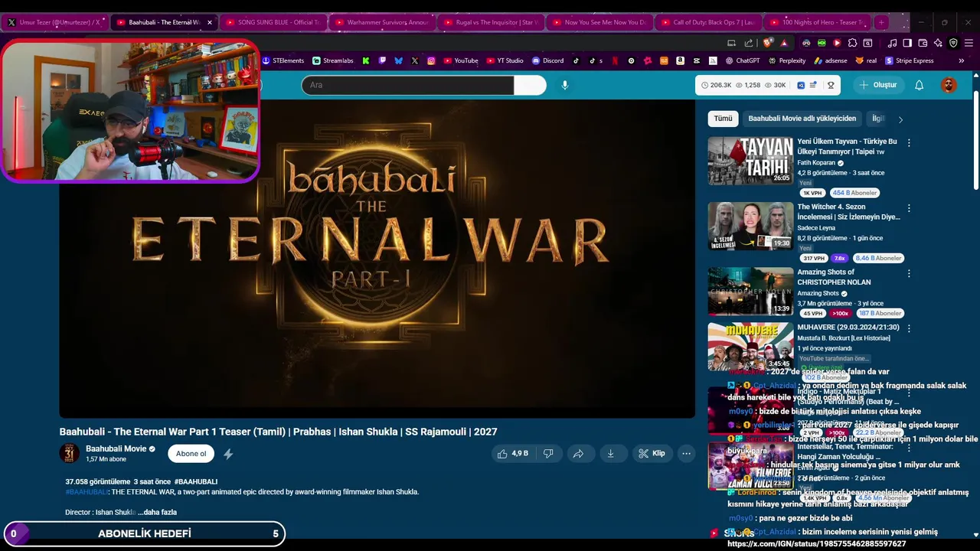Select the partially visible İlgili chip

878,119
